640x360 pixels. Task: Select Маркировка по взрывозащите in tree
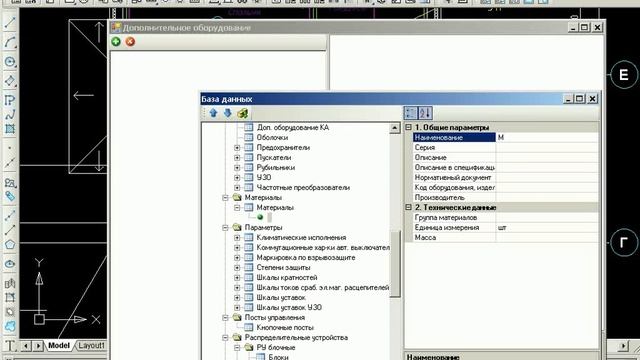coord(306,258)
